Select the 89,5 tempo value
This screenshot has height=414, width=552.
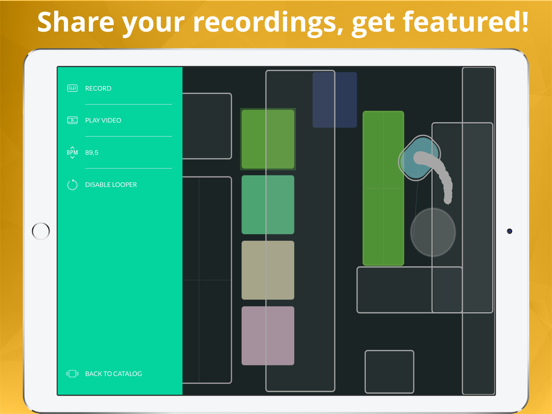[92, 152]
